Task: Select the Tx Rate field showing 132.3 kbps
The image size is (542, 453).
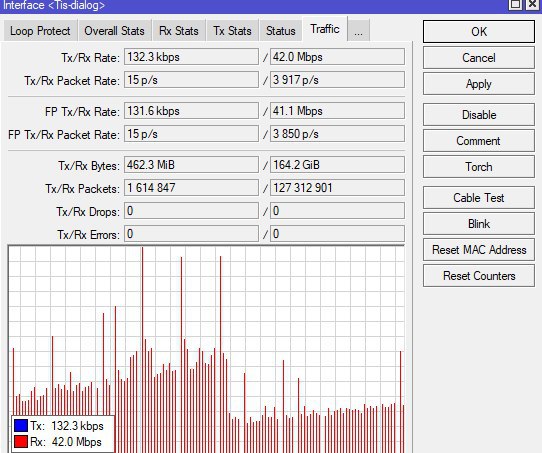Action: point(191,57)
